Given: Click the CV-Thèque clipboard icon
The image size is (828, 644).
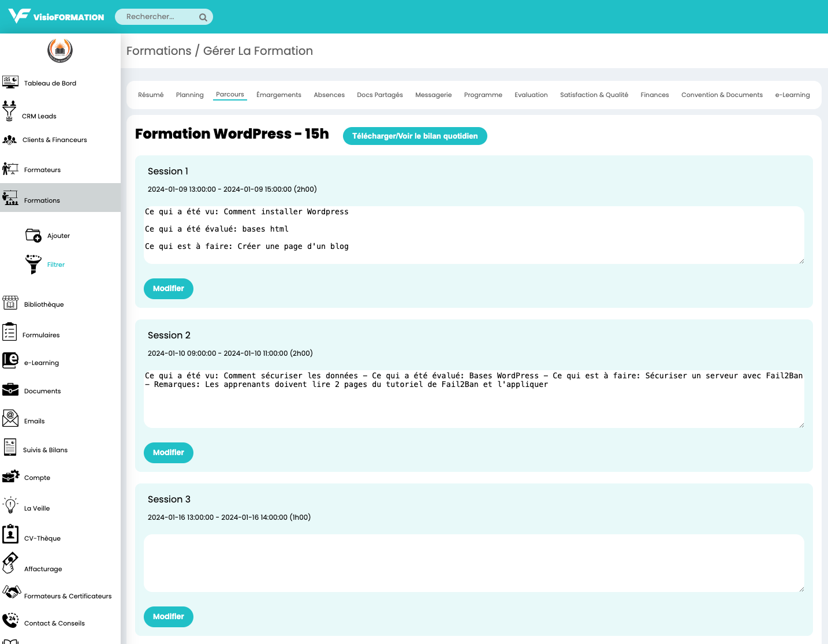Looking at the screenshot, I should [10, 534].
